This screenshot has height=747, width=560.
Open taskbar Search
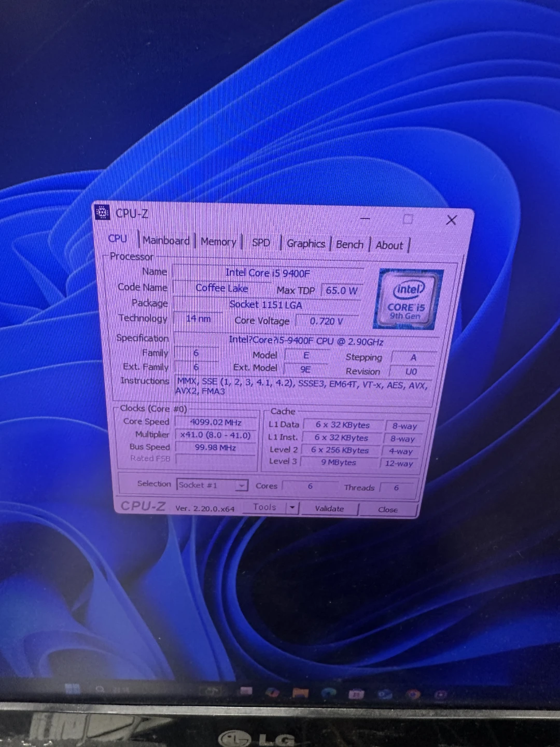point(100,689)
